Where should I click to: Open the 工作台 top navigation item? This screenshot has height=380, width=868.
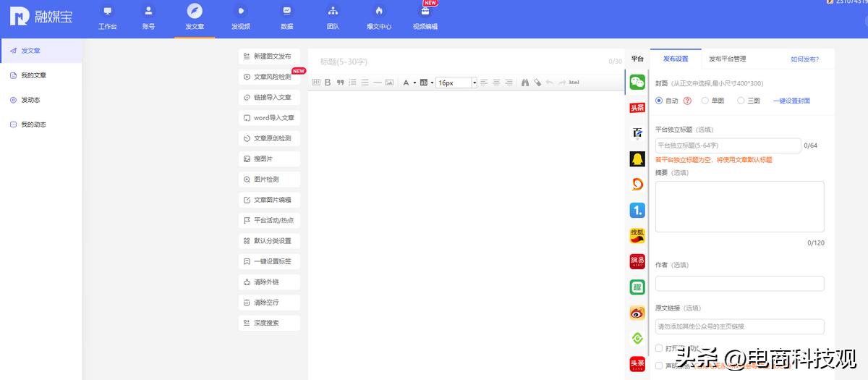pyautogui.click(x=107, y=18)
